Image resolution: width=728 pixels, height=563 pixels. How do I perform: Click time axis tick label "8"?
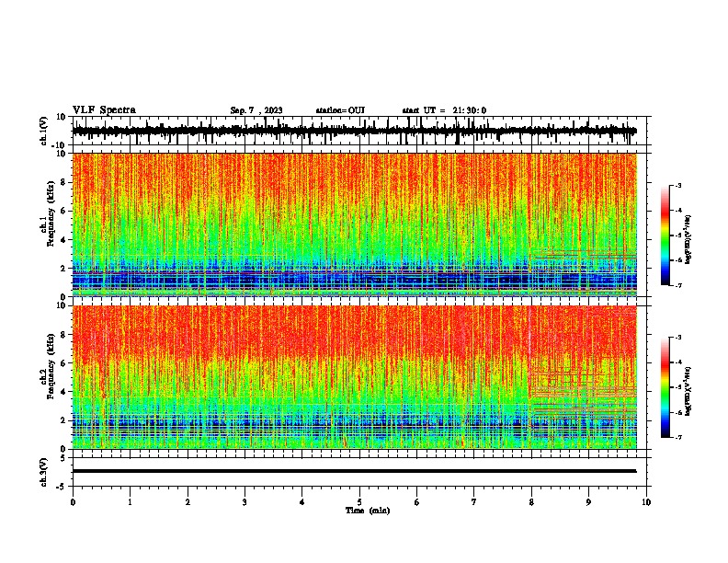pyautogui.click(x=531, y=502)
